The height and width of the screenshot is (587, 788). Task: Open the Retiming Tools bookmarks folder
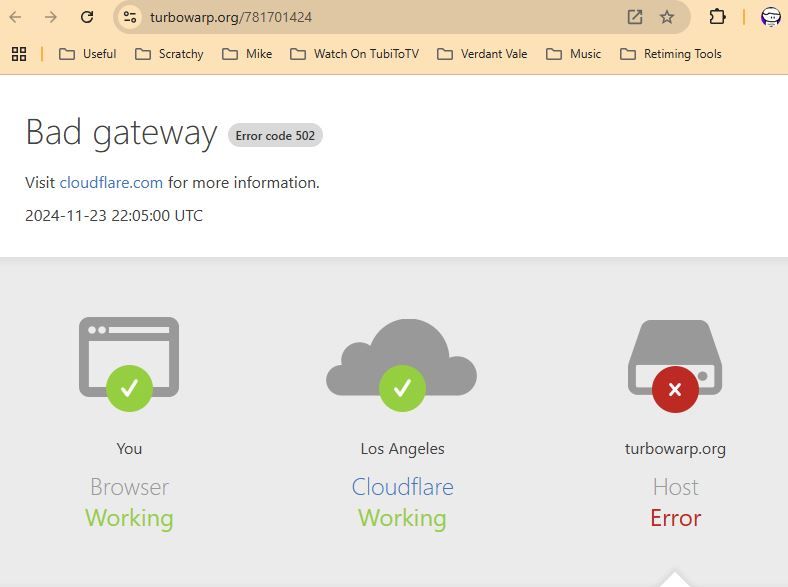pos(671,54)
